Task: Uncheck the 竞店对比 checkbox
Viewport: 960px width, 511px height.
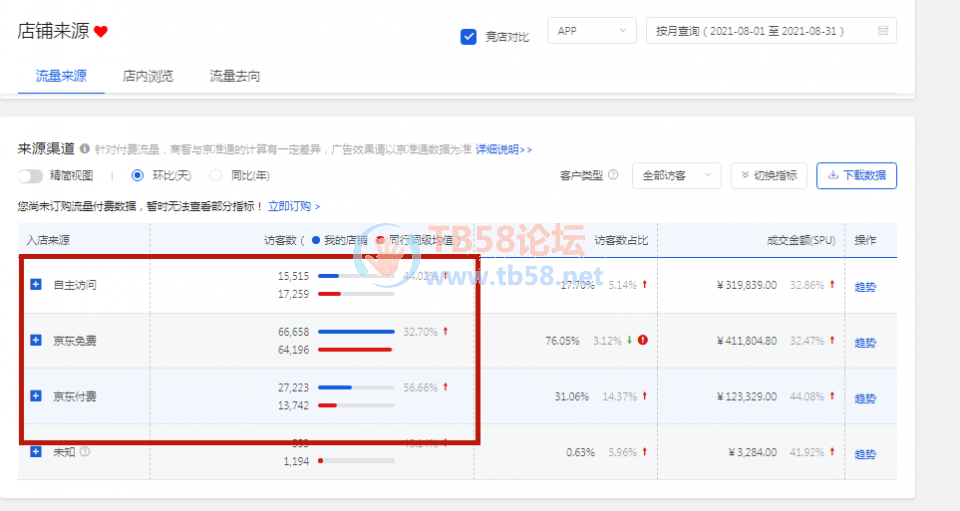Action: (468, 37)
